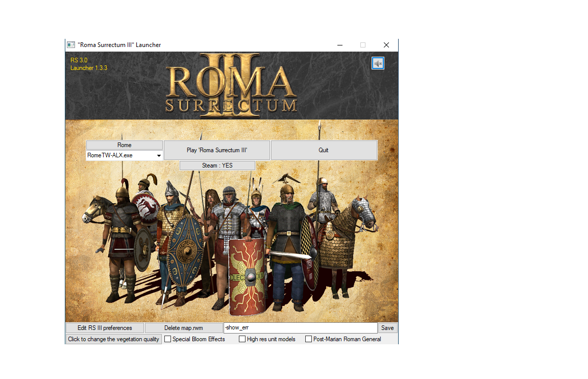Click the Rome campaign button
Viewport: 588px width, 379px height.
pos(124,145)
